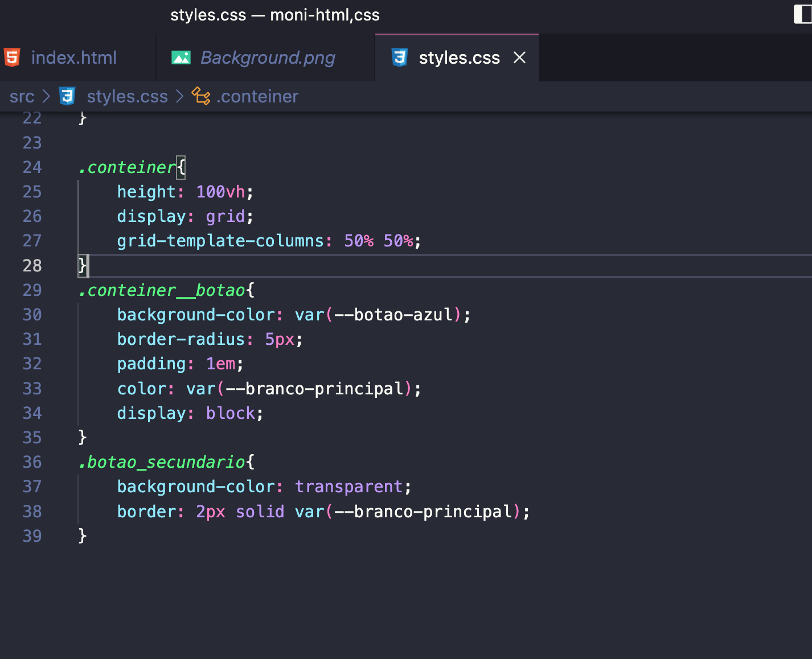
Task: Click 'grid-template-columns' property name
Action: click(220, 241)
